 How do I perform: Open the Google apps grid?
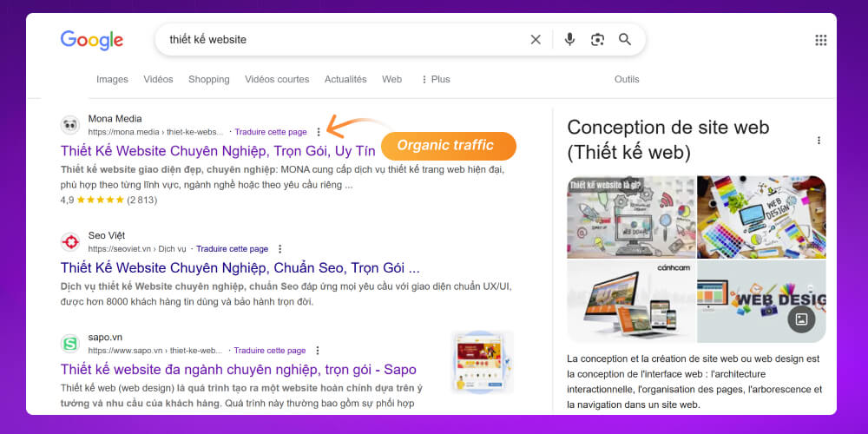point(821,41)
